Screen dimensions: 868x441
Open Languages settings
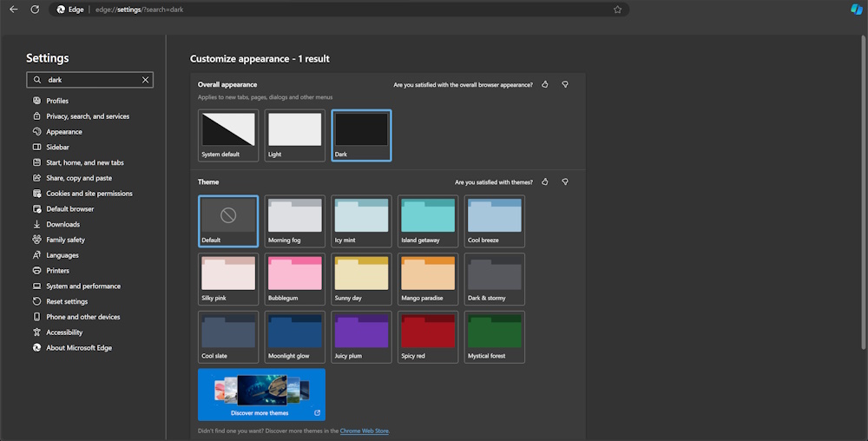(56, 255)
